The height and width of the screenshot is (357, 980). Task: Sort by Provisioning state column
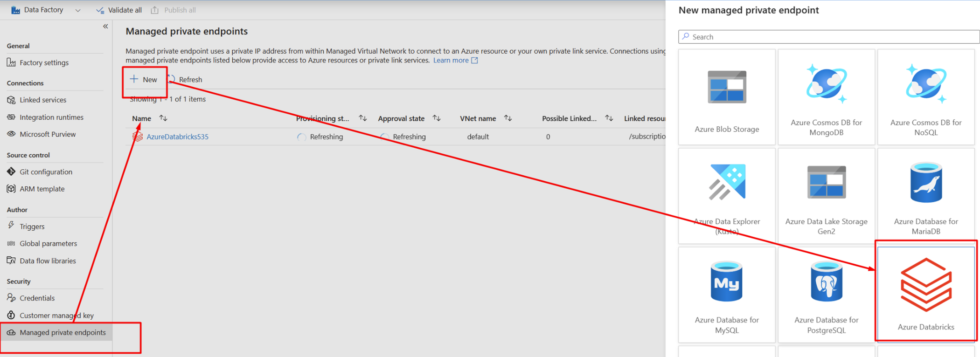tap(363, 118)
